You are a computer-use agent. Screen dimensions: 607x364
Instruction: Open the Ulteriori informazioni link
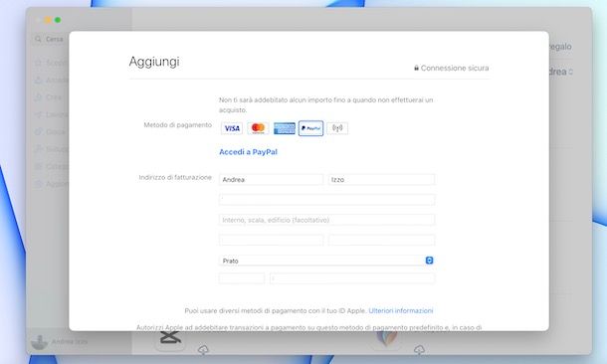click(401, 310)
